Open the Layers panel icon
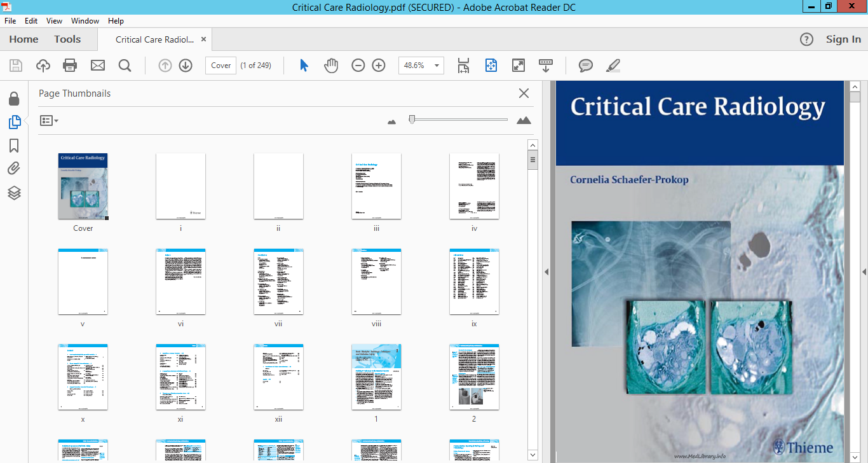This screenshot has height=463, width=868. pos(14,193)
